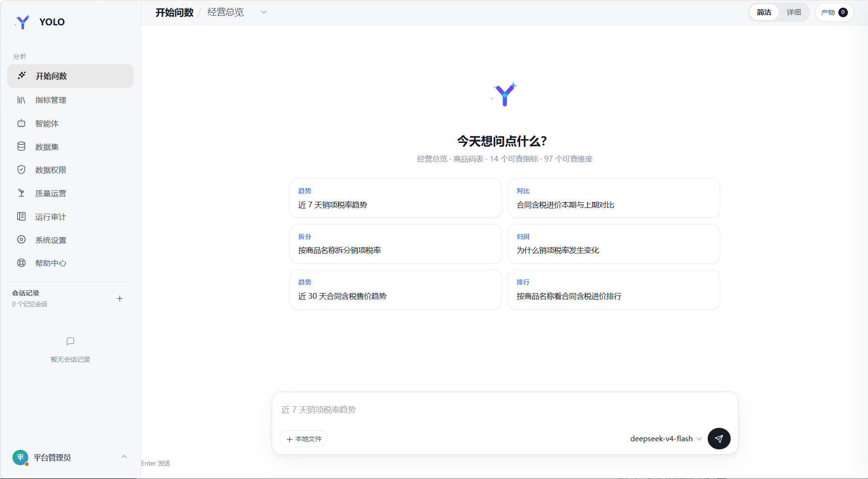The image size is (868, 479).
Task: Click the 会话记录 section heading
Action: [26, 293]
